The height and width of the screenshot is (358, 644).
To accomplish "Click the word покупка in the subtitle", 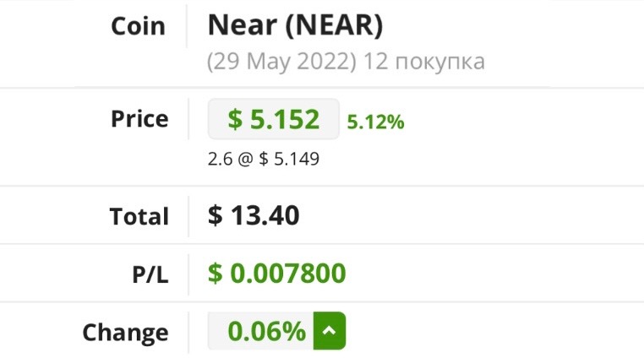I will (x=439, y=62).
